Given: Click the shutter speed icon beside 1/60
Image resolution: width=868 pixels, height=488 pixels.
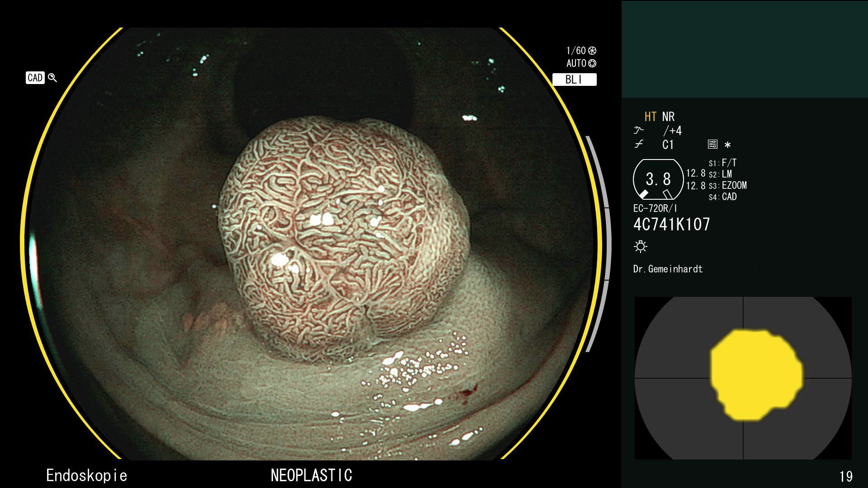Looking at the screenshot, I should [592, 51].
